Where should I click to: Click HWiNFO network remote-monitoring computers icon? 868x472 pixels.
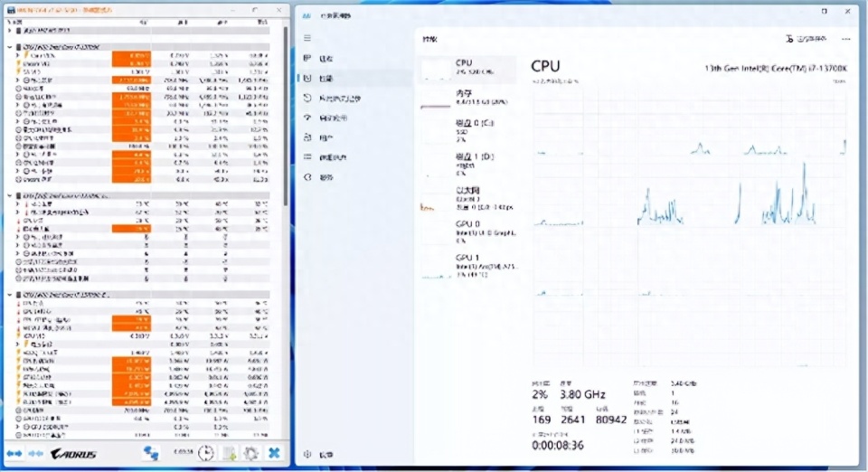pos(151,453)
